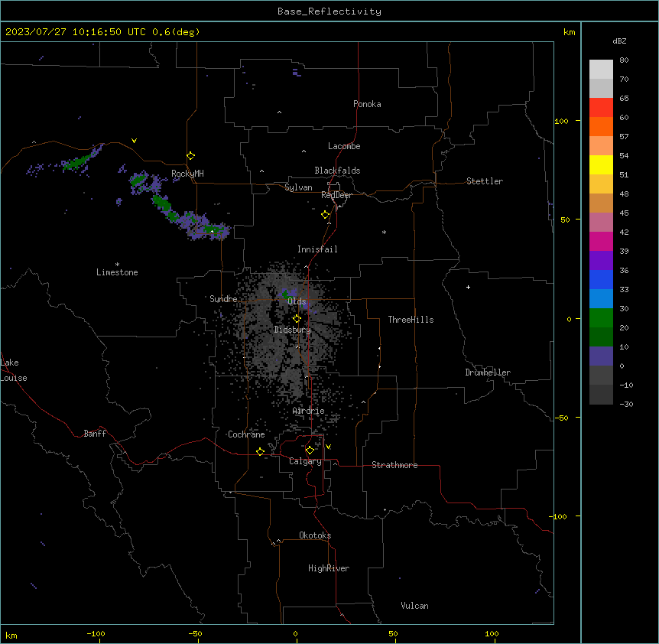This screenshot has width=659, height=644.
Task: Pick the purple 36–39 dBZ legend color
Action: [601, 260]
